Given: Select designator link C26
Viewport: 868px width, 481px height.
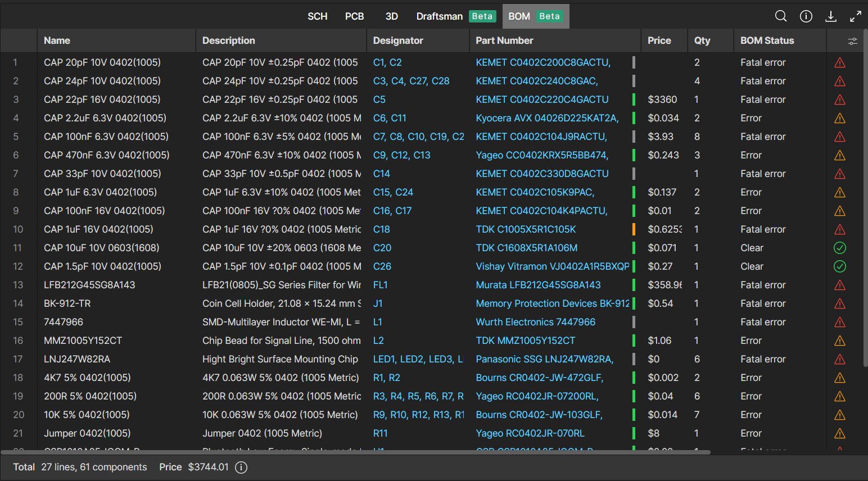Looking at the screenshot, I should 382,266.
